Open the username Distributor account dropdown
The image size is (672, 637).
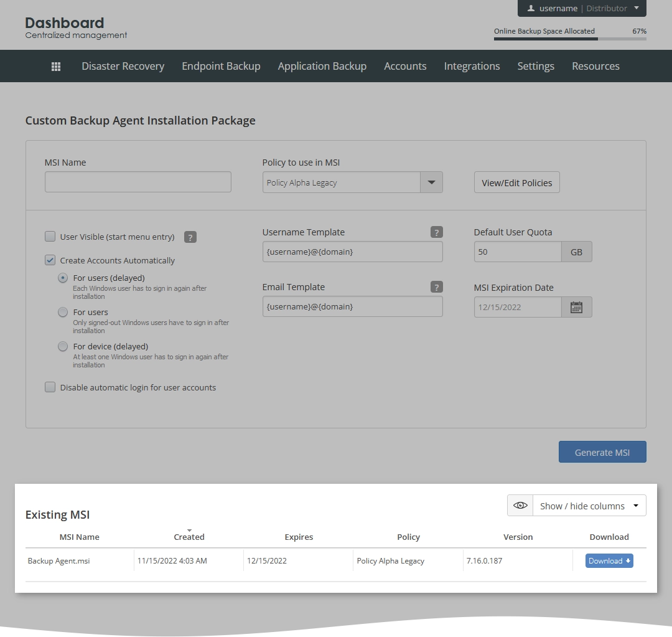click(582, 8)
